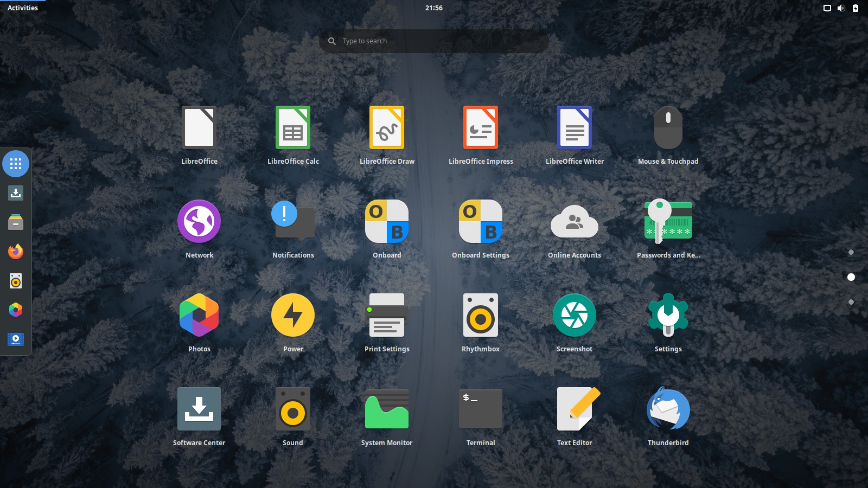
Task: Launch Rhythmbox from the app grid
Action: pos(481,315)
